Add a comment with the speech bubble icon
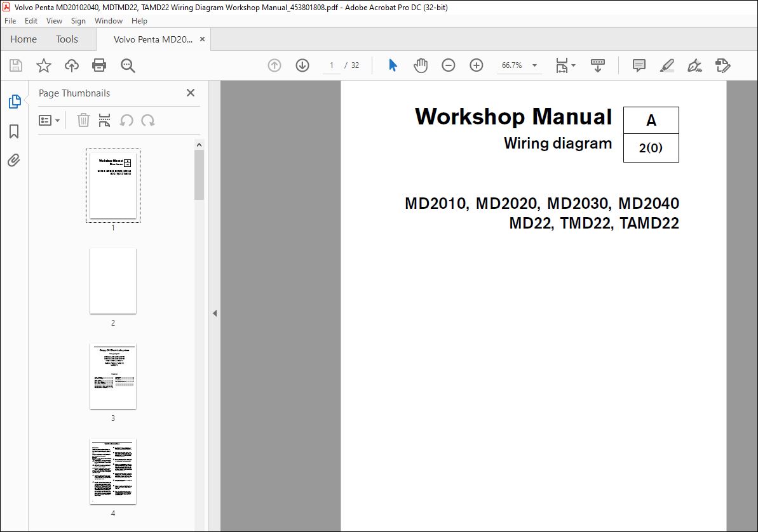 639,65
